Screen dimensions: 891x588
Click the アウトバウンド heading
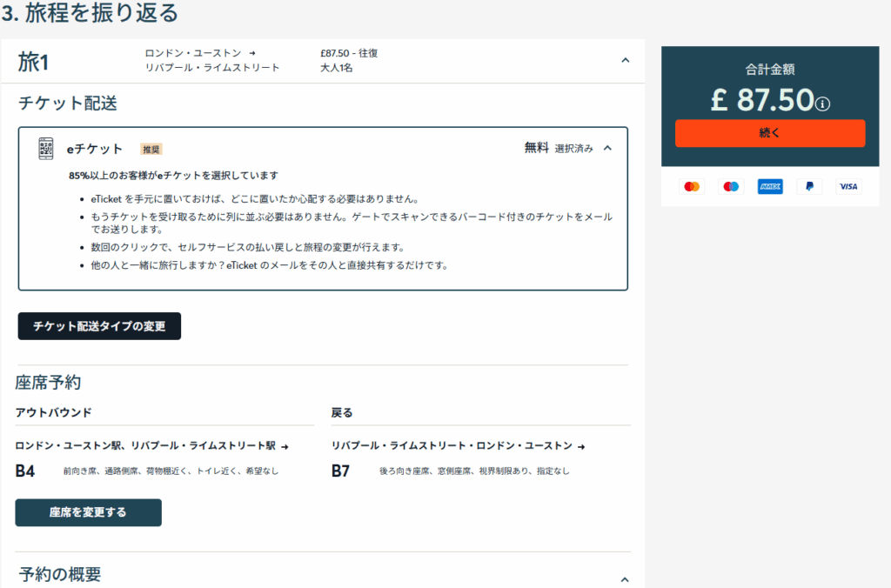pos(53,412)
